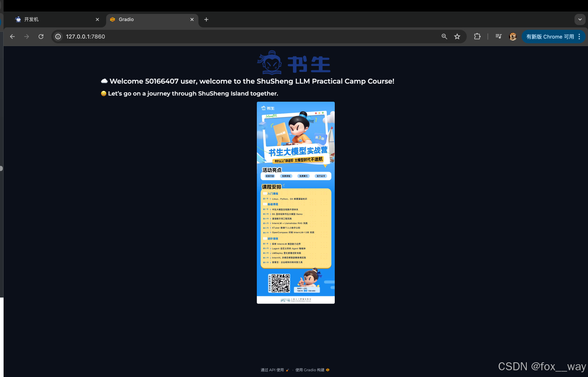This screenshot has width=588, height=377.
Task: Open the Chrome three-dot menu
Action: (579, 37)
